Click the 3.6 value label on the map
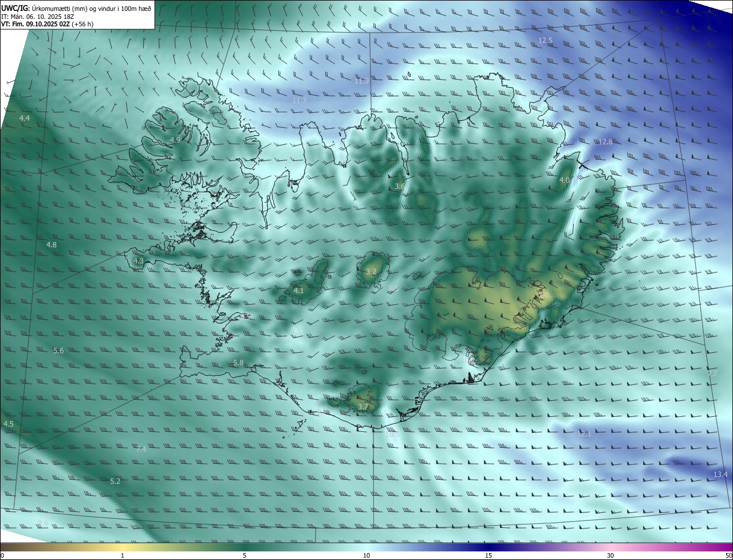Screen dimensions: 733x560 pos(400,187)
